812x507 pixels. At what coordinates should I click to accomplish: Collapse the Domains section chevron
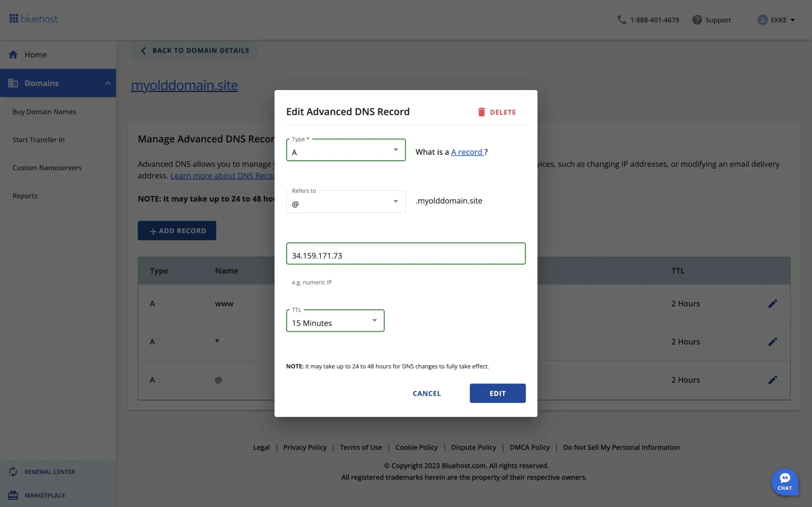click(x=108, y=83)
